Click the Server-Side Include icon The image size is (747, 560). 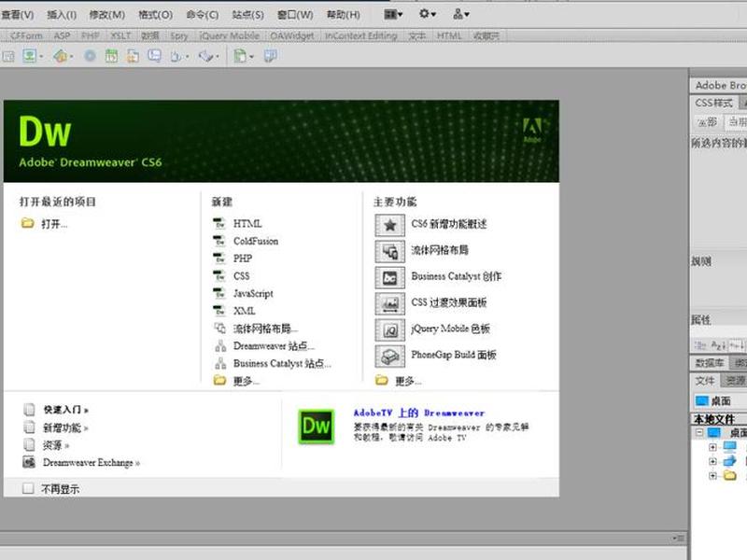pos(133,56)
